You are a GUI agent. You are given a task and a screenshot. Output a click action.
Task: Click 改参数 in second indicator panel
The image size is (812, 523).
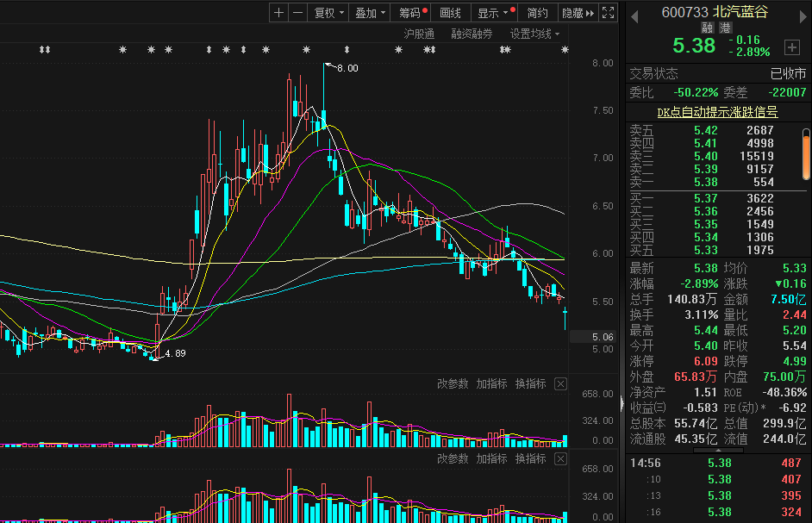tap(453, 458)
